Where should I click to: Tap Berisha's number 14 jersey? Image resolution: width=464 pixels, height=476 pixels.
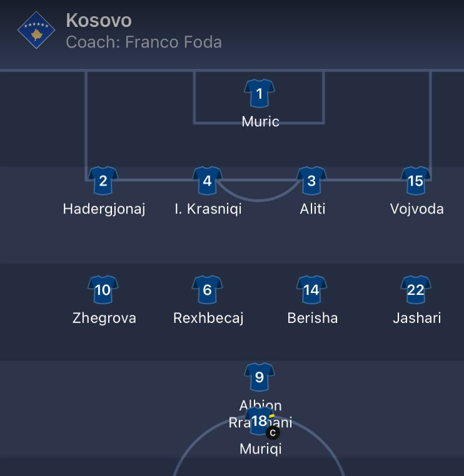click(x=311, y=290)
